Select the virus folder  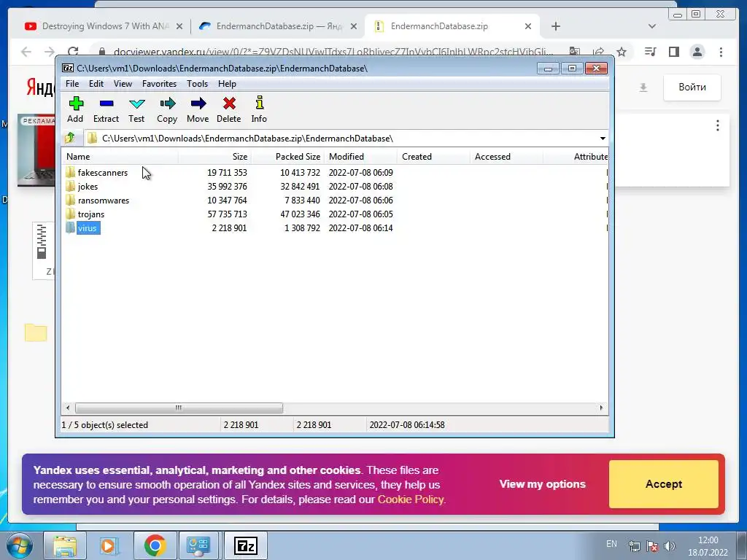(88, 228)
